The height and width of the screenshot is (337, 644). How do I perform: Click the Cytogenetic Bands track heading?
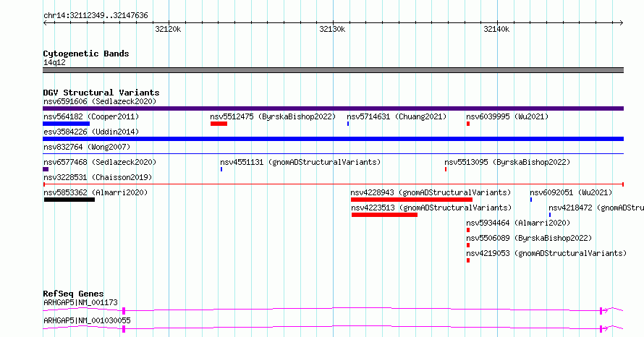86,54
